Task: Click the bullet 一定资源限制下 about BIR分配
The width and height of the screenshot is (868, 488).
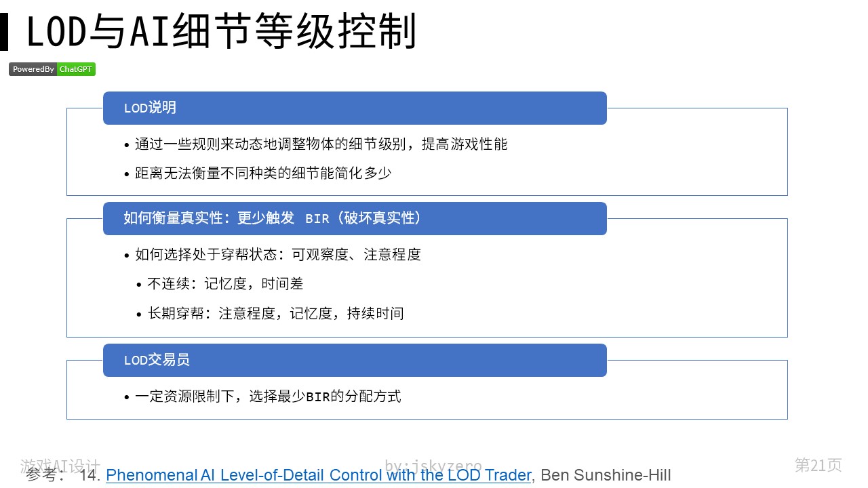Action: (267, 396)
